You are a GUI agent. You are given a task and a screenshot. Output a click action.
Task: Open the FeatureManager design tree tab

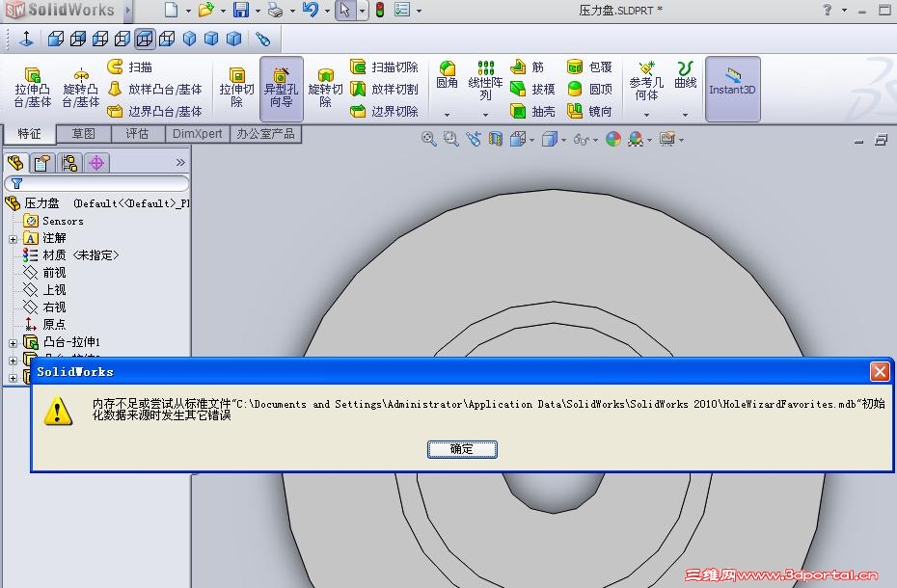coord(16,164)
